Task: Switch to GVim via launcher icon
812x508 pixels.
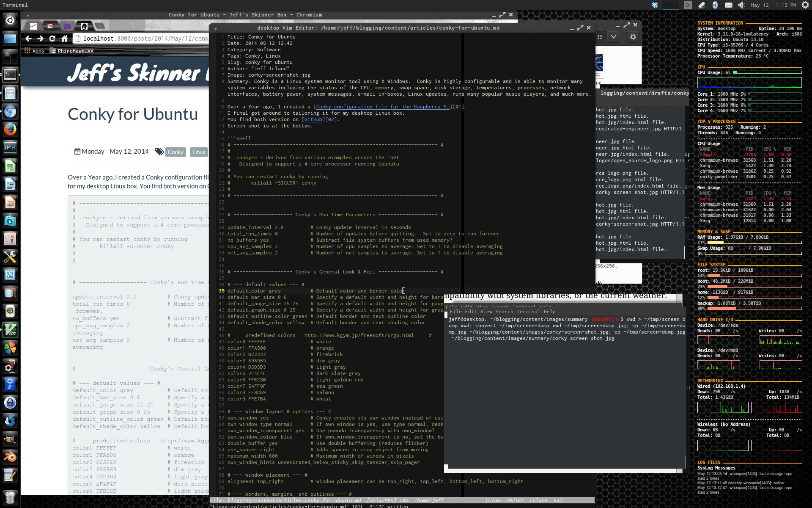Action: [x=10, y=330]
